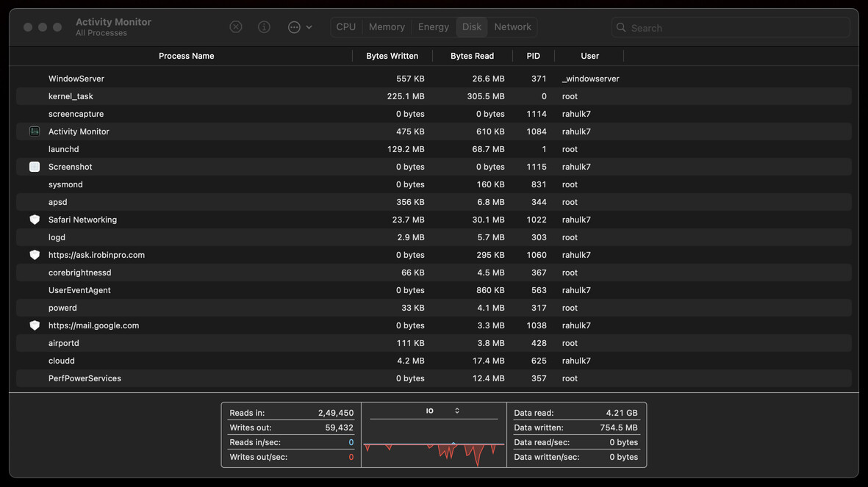Viewport: 868px width, 487px height.
Task: Click the 129.2 MB bytes written value
Action: tap(406, 149)
